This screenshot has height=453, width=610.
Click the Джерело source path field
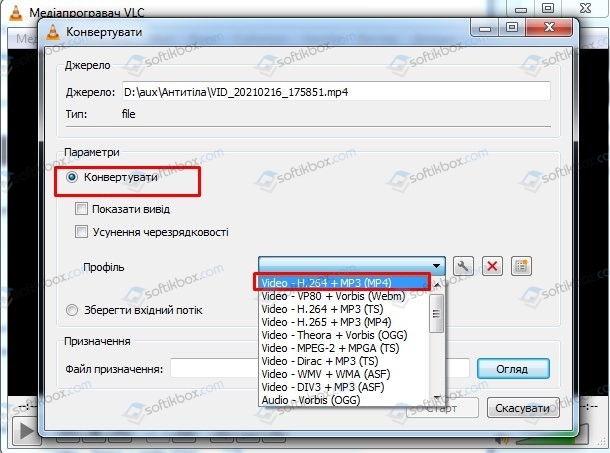click(336, 92)
